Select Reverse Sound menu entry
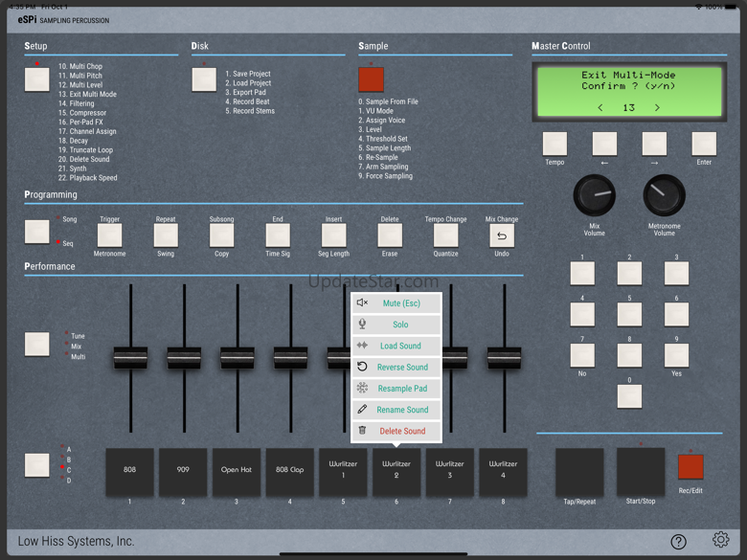 [x=396, y=368]
